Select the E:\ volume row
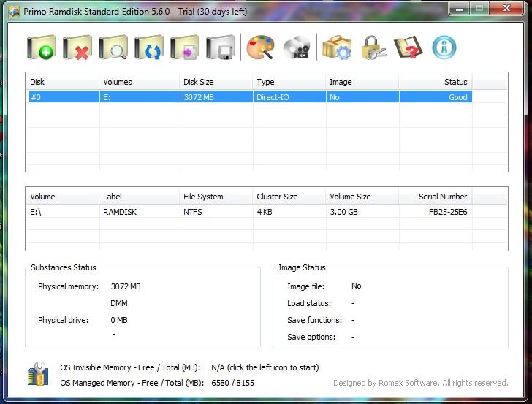 [x=250, y=212]
